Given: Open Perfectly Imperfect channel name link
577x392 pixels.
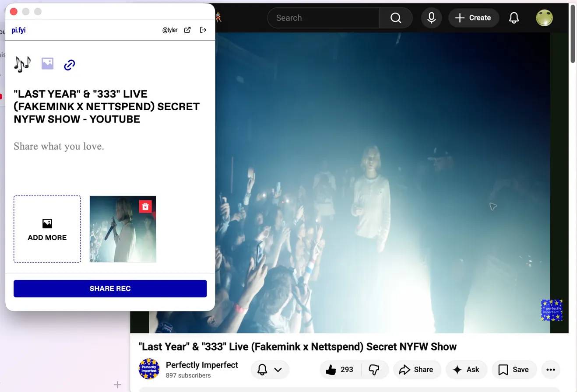Looking at the screenshot, I should coord(202,365).
